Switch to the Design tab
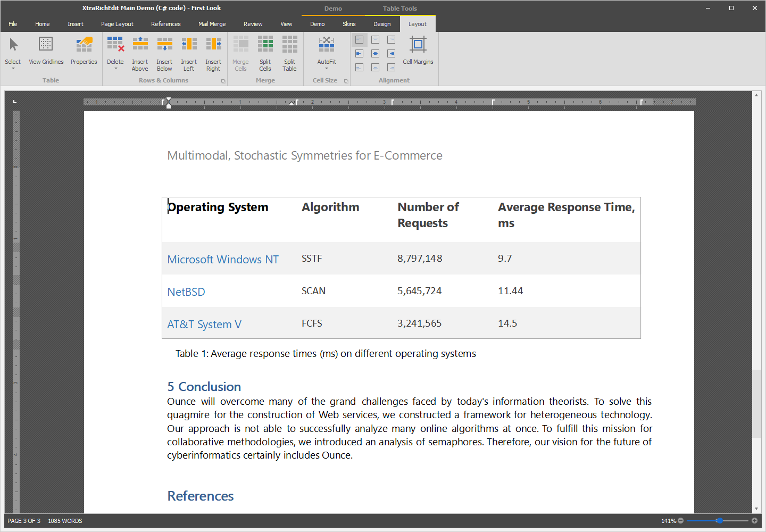 [382, 24]
